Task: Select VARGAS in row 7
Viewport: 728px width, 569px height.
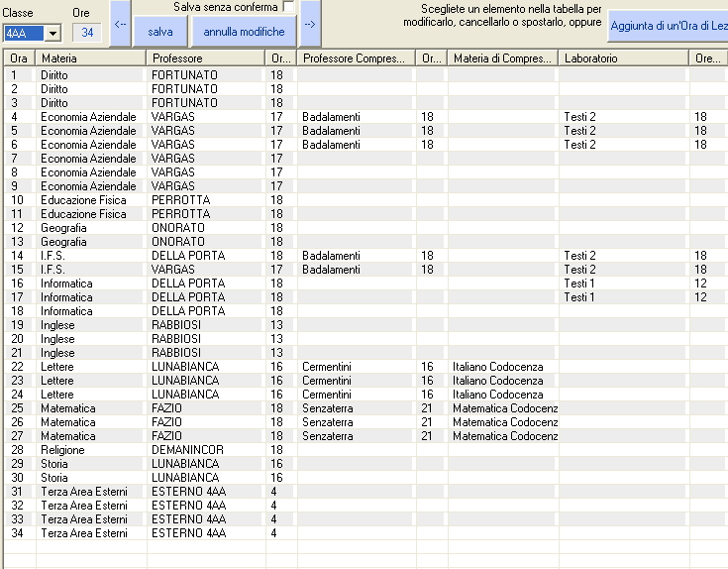Action: click(x=172, y=159)
